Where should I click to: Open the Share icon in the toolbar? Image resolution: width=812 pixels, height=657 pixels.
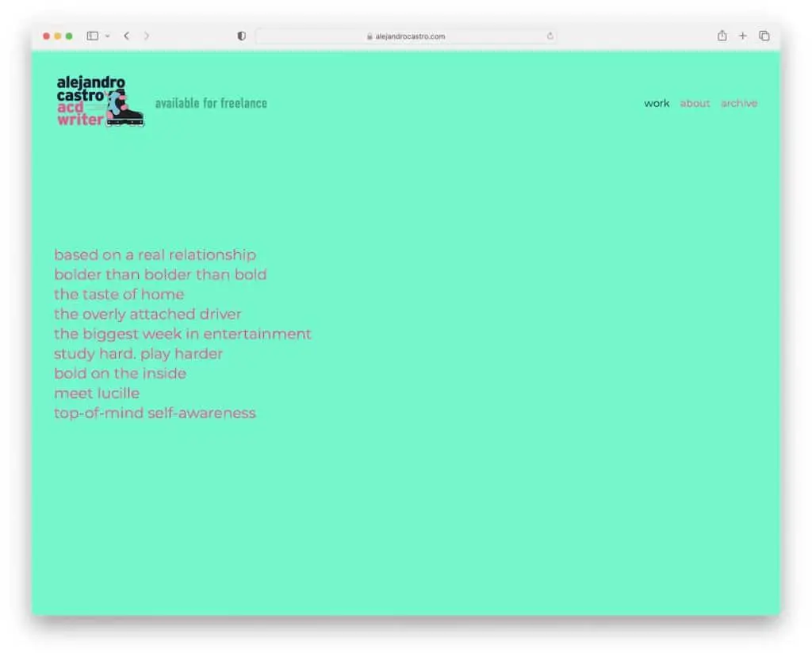pyautogui.click(x=722, y=36)
